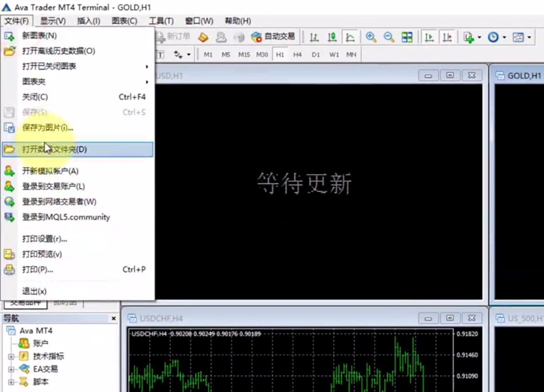544x392 pixels.
Task: Open 打印设置(r)... entry
Action: (77, 239)
